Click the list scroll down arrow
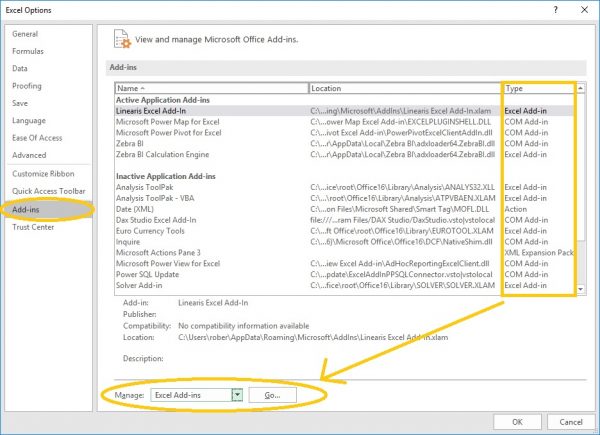This screenshot has height=435, width=600. tap(580, 289)
